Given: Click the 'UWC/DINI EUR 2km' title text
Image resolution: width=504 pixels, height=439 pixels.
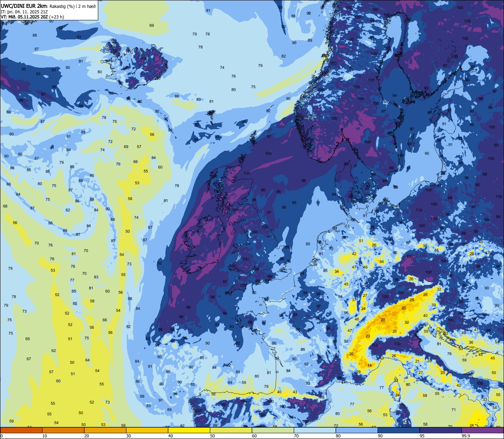Looking at the screenshot, I should (x=23, y=6).
